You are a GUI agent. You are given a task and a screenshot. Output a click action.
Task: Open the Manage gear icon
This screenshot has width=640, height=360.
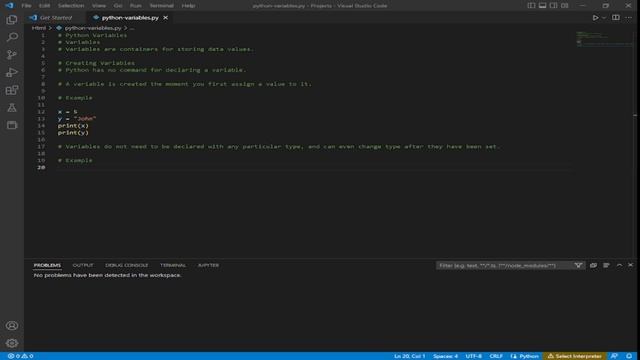point(12,343)
